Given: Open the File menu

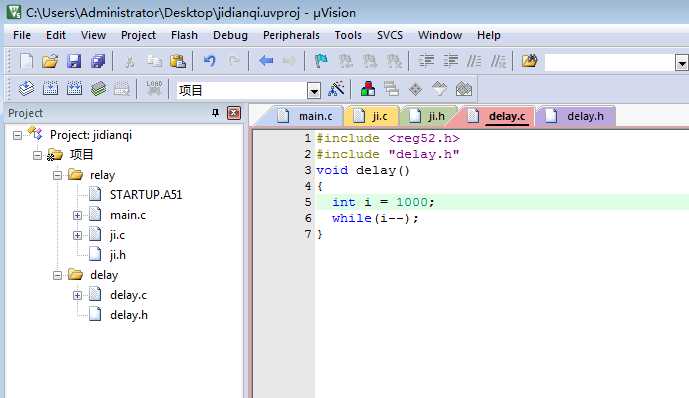Looking at the screenshot, I should tap(22, 35).
